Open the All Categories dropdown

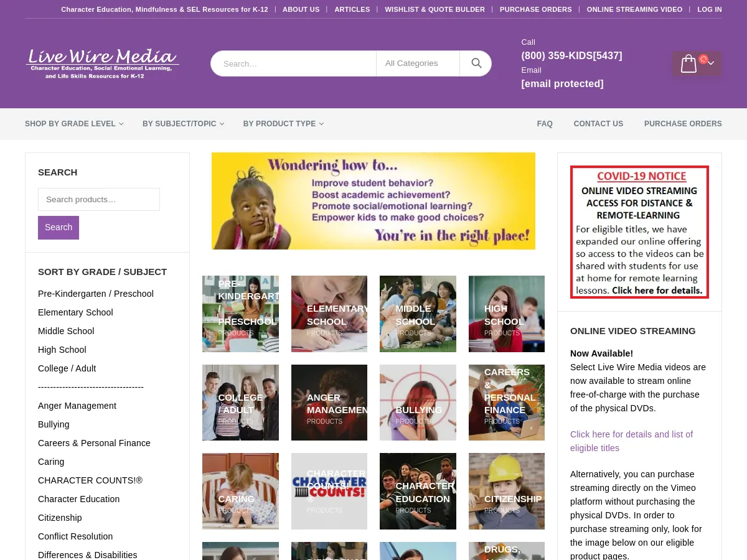(418, 63)
